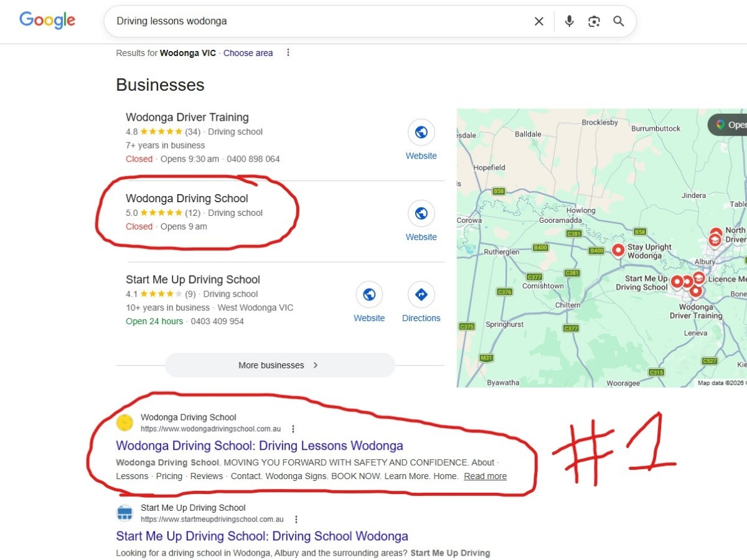Open Wodonga Driver Training website globe icon
Screen dimensions: 747x560
(x=421, y=133)
